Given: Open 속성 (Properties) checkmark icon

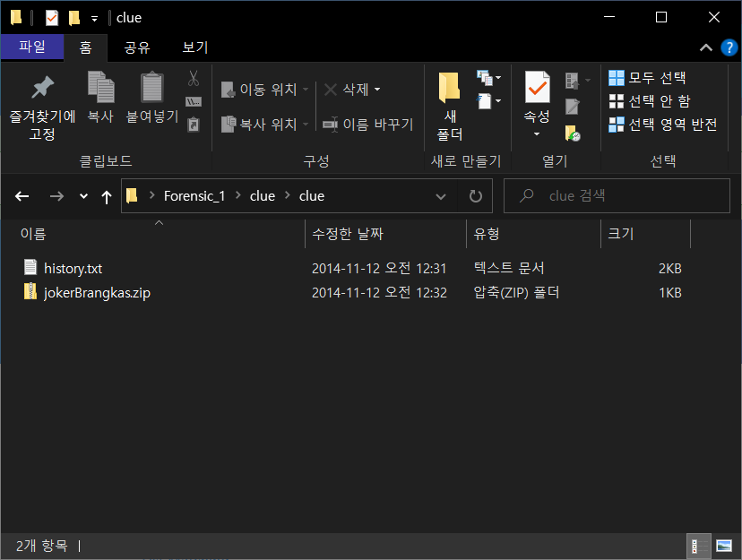Looking at the screenshot, I should point(537,88).
